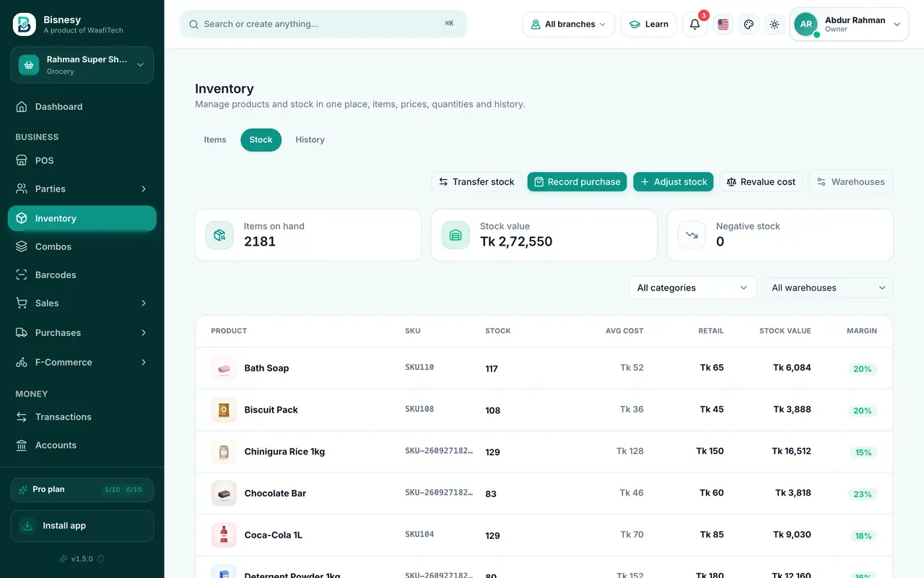Open the Rahman Super Shop store switcher
The height and width of the screenshot is (578, 924).
click(82, 65)
